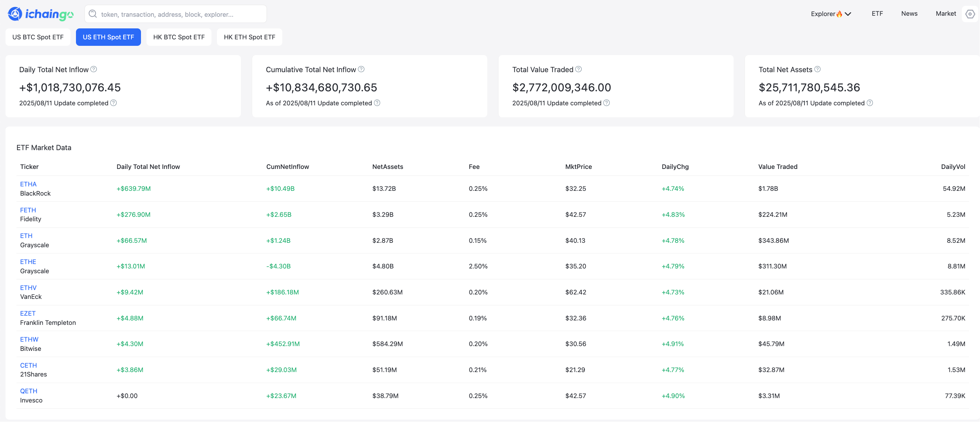Screen dimensions: 980x422
Task: Open the ETF menu item
Action: pyautogui.click(x=877, y=14)
